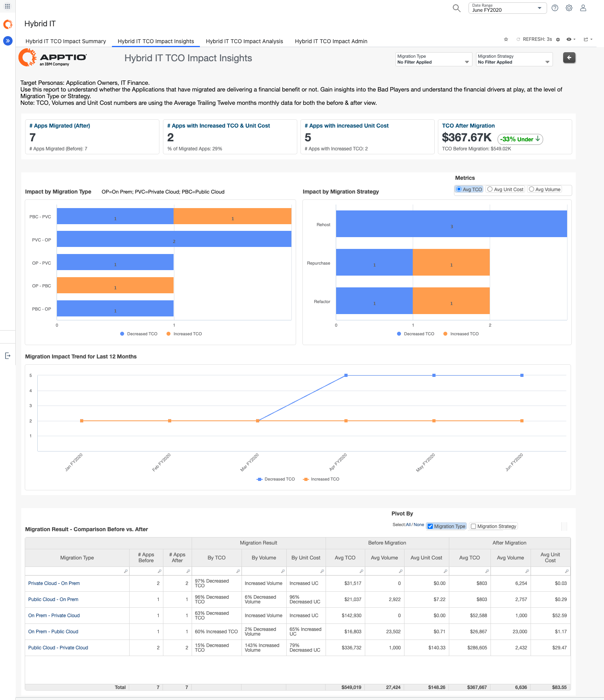The height and width of the screenshot is (700, 604).
Task: Click the user profile icon
Action: 583,8
